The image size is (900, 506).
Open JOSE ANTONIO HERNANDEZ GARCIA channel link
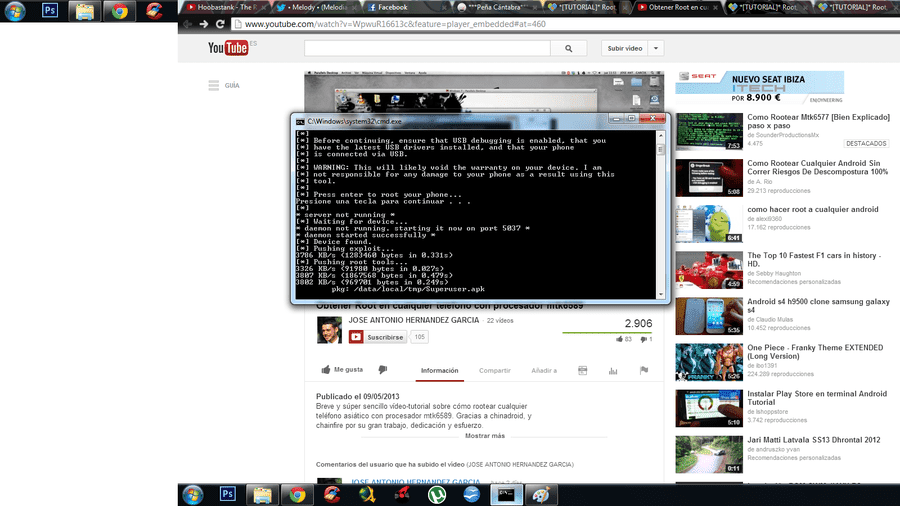(x=413, y=320)
